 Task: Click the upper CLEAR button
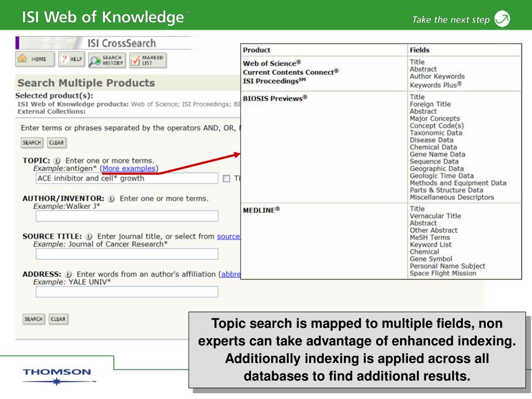[x=56, y=142]
